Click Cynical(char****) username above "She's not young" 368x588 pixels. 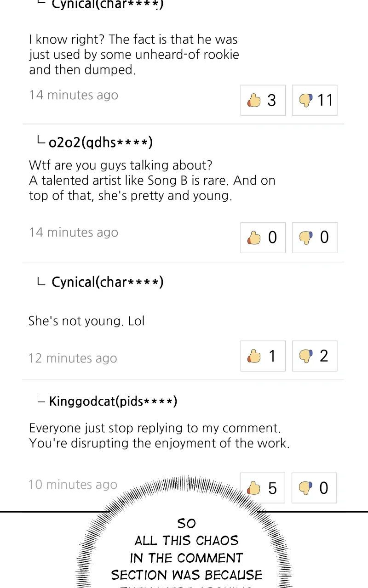[x=107, y=282]
